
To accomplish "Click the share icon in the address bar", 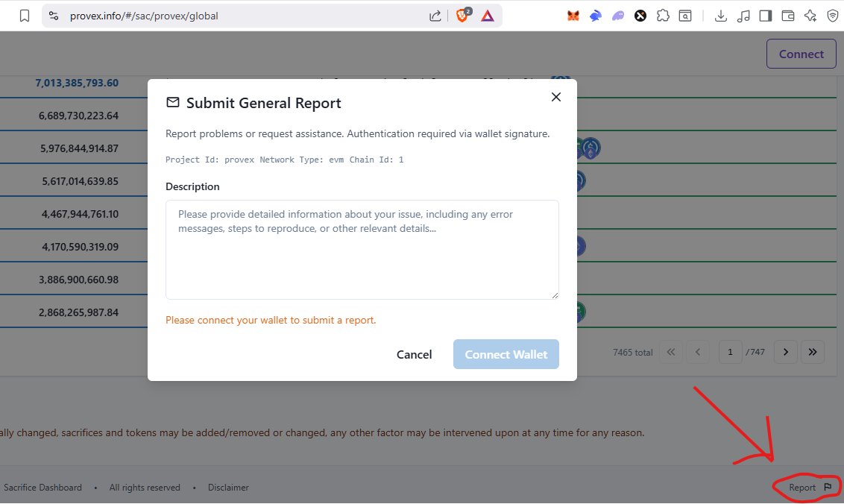I will coord(435,14).
